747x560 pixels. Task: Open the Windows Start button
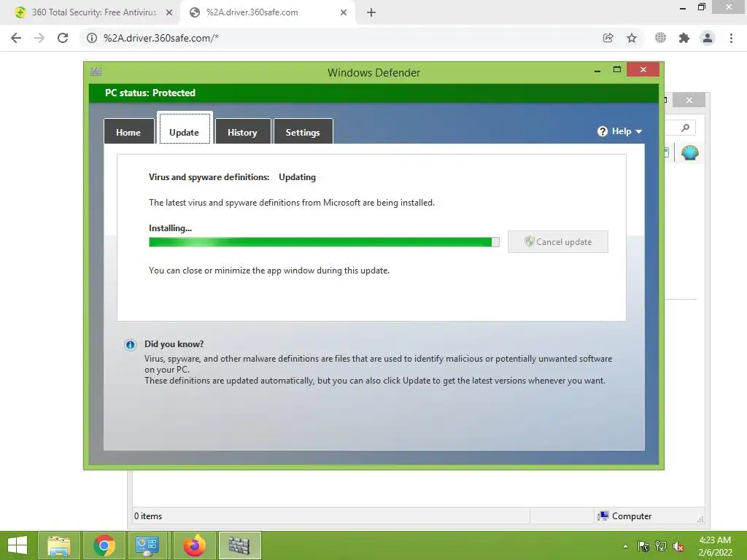coord(18,545)
